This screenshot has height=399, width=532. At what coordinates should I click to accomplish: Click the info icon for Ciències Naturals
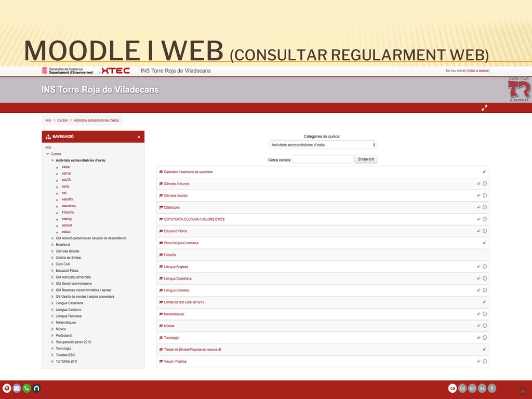click(485, 183)
